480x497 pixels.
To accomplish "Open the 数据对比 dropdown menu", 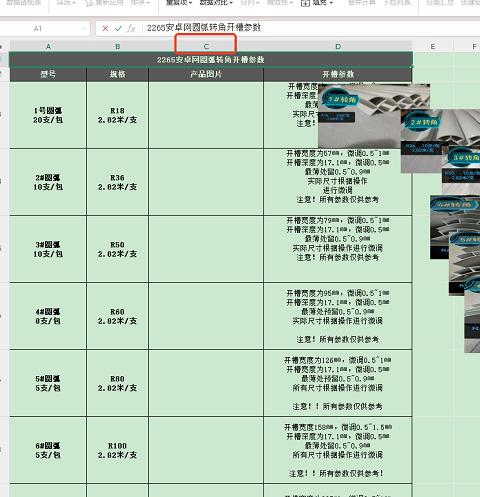I will (x=216, y=3).
